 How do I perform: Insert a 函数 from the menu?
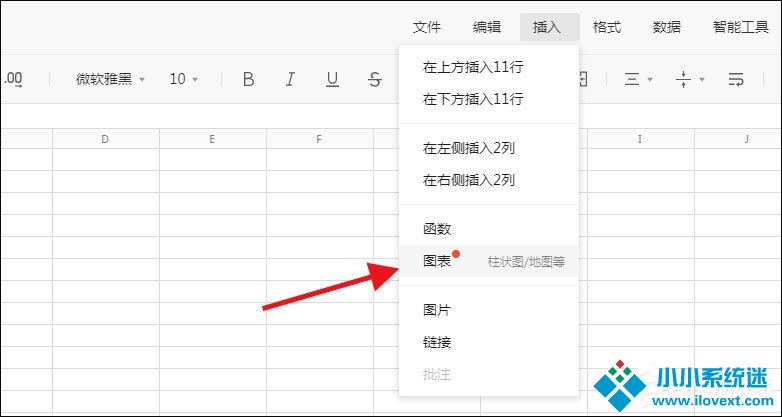(489, 229)
